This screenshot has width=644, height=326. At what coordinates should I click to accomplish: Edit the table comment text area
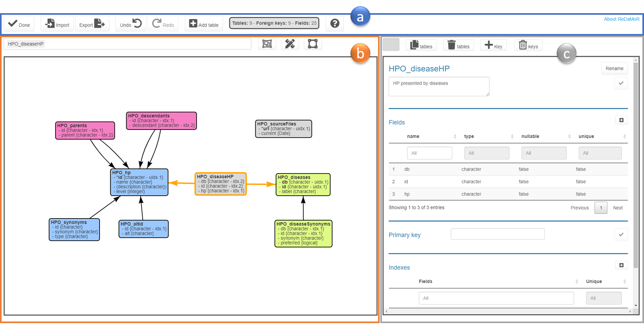pos(439,86)
